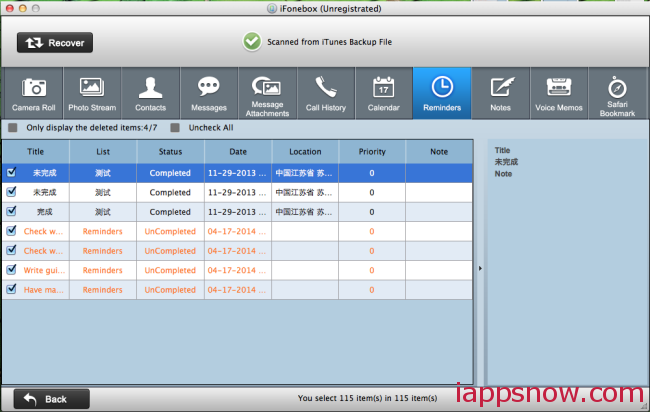
Task: Toggle Only display the deleted items checkbox
Action: [x=13, y=128]
